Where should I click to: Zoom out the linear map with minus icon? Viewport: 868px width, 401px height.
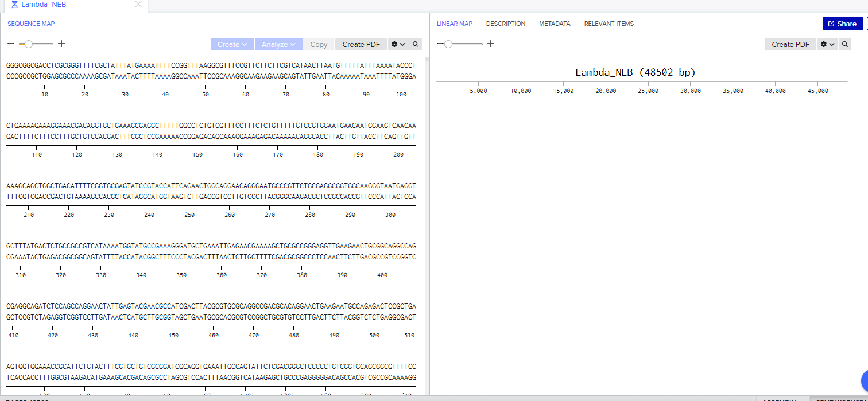point(440,44)
